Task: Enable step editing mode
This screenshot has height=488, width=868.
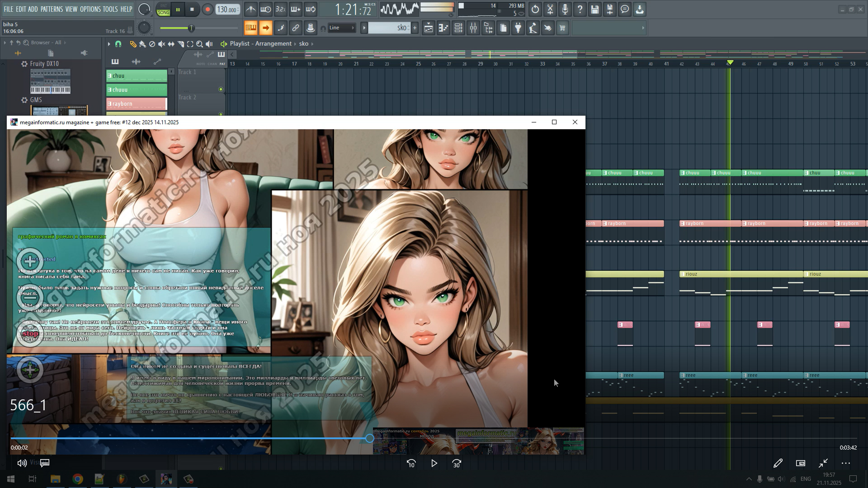Action: point(281,28)
